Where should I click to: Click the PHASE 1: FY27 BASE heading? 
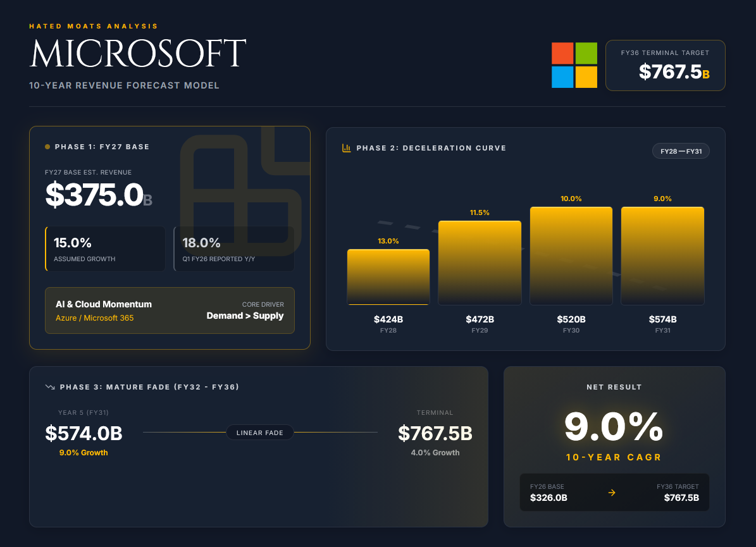(x=102, y=147)
